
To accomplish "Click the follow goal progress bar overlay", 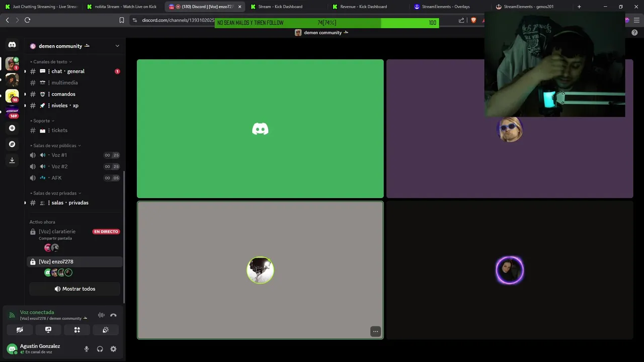I will (327, 23).
